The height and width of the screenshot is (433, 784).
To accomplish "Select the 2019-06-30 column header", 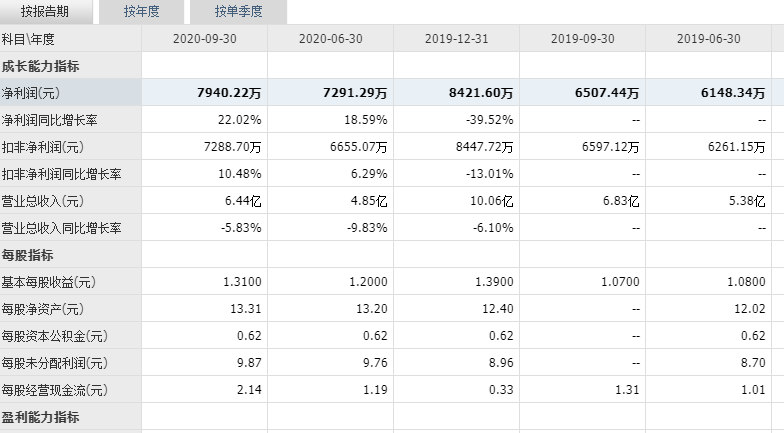I will [x=708, y=39].
